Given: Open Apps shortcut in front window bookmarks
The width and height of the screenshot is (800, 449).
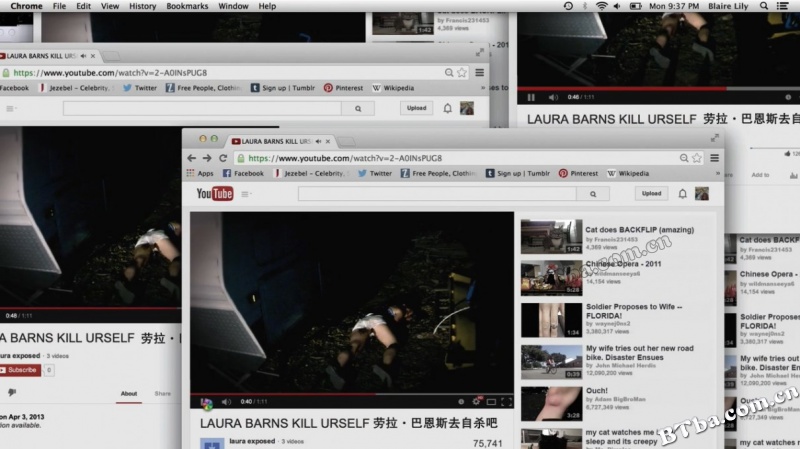Looking at the screenshot, I should pos(200,173).
